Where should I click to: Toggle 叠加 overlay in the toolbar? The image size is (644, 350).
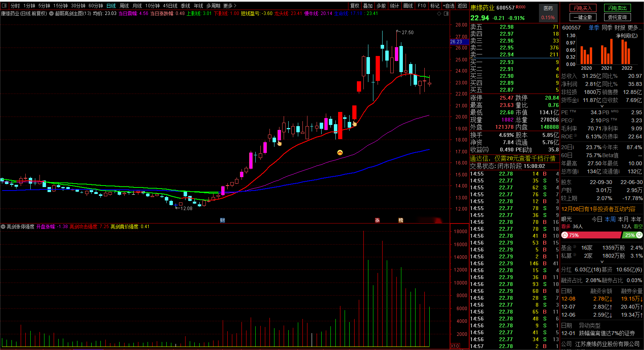click(368, 6)
